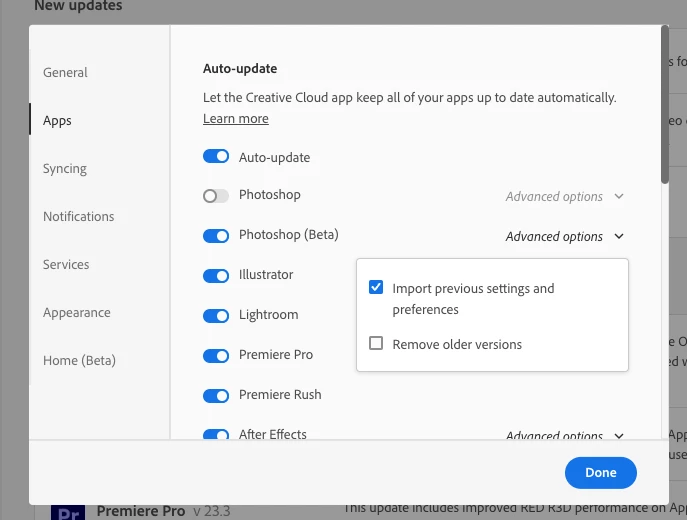
Task: Expand After Effects Advanced options
Action: click(x=564, y=435)
